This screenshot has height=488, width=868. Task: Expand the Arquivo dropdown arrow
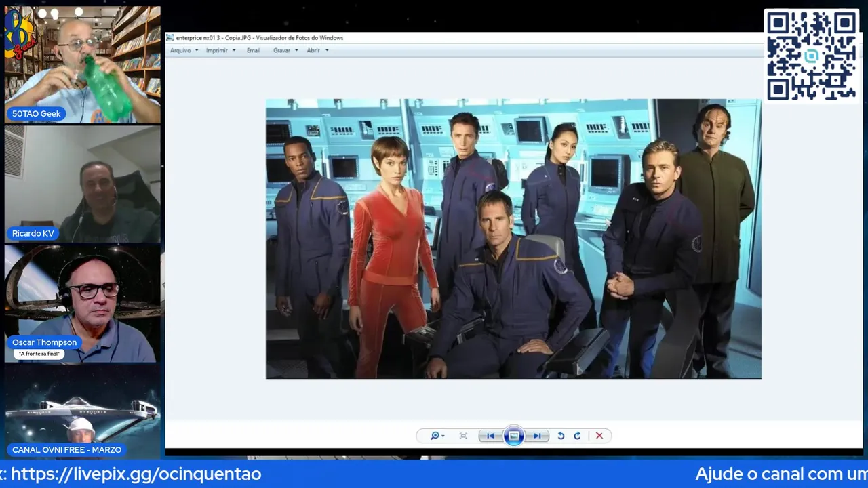(x=197, y=50)
